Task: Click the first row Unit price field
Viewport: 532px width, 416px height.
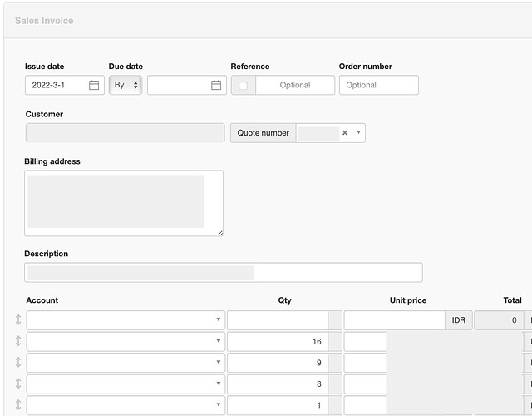Action: point(394,320)
